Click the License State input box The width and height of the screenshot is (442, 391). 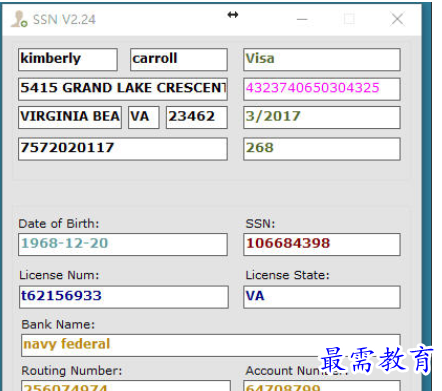pos(322,297)
